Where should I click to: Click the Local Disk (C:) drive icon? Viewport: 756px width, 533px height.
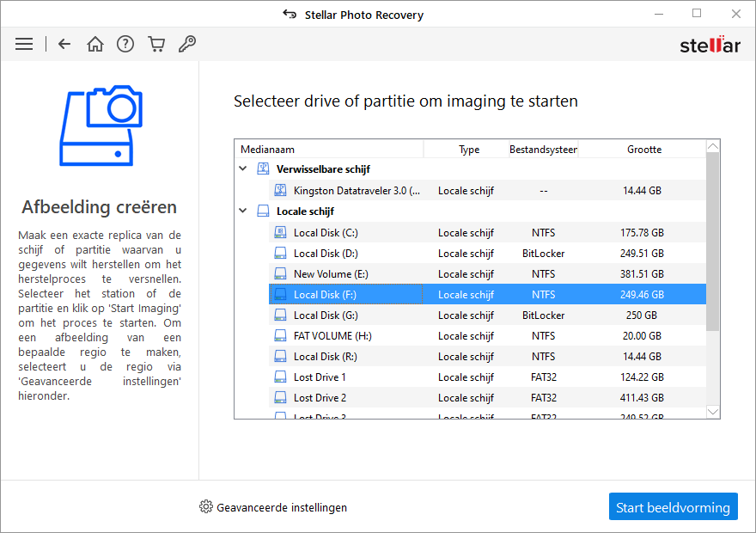(280, 232)
